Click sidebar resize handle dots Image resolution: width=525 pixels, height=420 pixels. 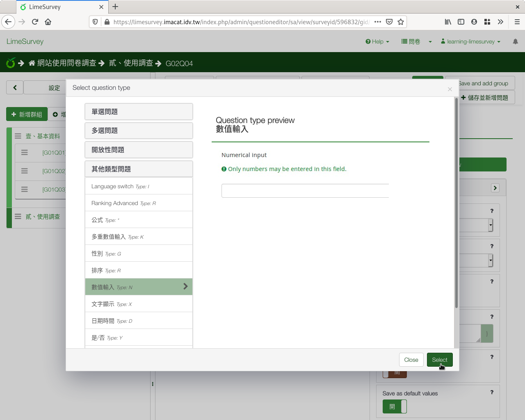pyautogui.click(x=153, y=384)
